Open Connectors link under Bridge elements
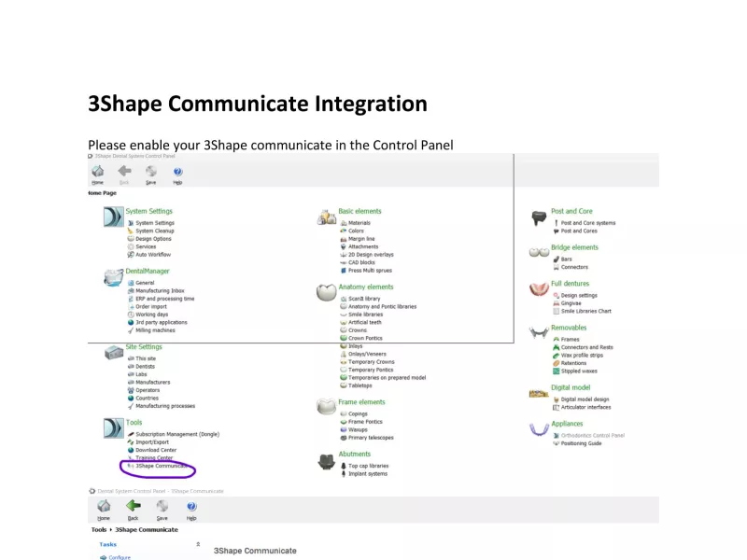This screenshot has height=560, width=747. [x=574, y=267]
